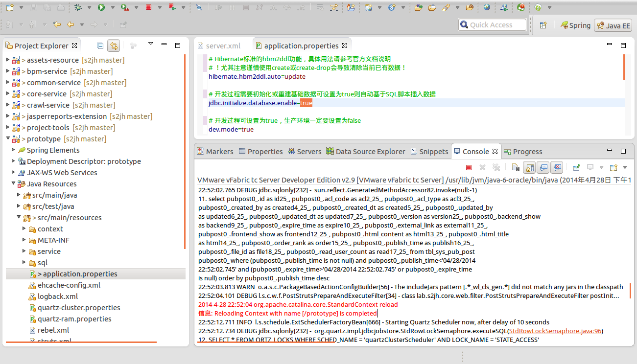The height and width of the screenshot is (364, 637).
Task: Toggle Skip All Breakpoints icon
Action: 198,7
